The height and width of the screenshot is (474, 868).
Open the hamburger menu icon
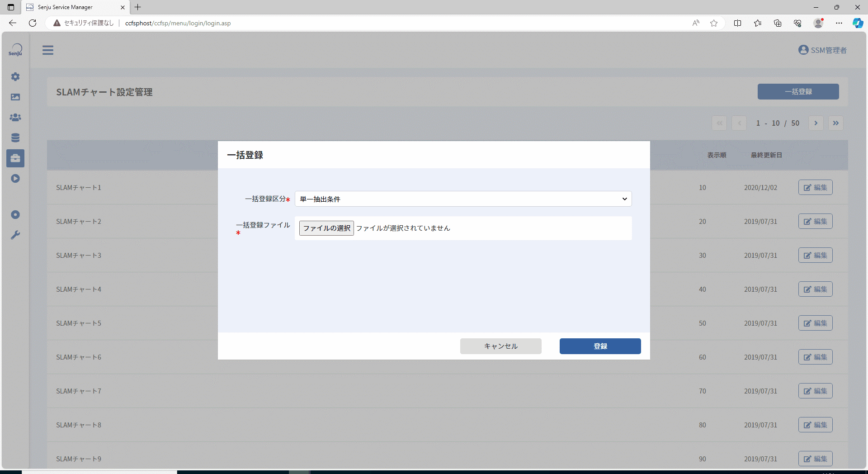point(48,50)
